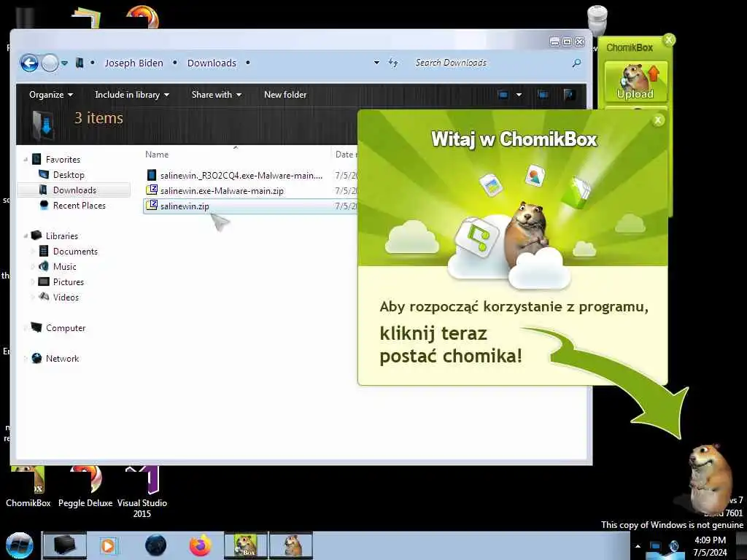
Task: Click the Explorer help icon
Action: pos(568,95)
